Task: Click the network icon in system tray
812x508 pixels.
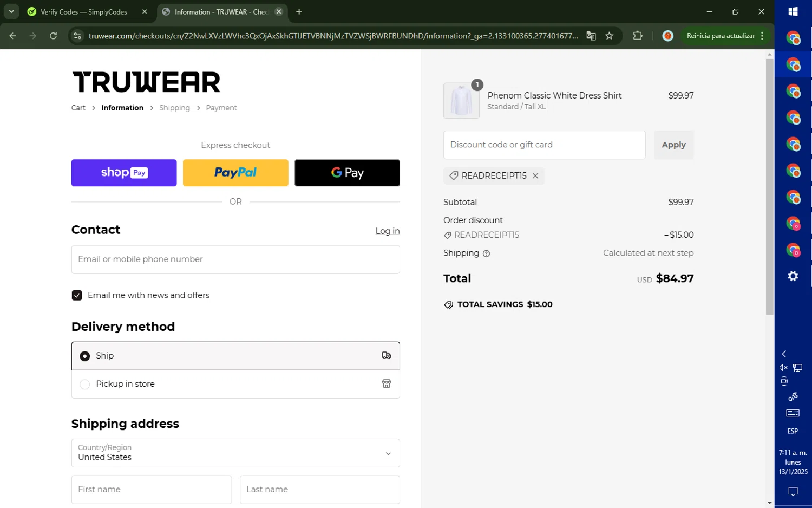Action: 798,368
